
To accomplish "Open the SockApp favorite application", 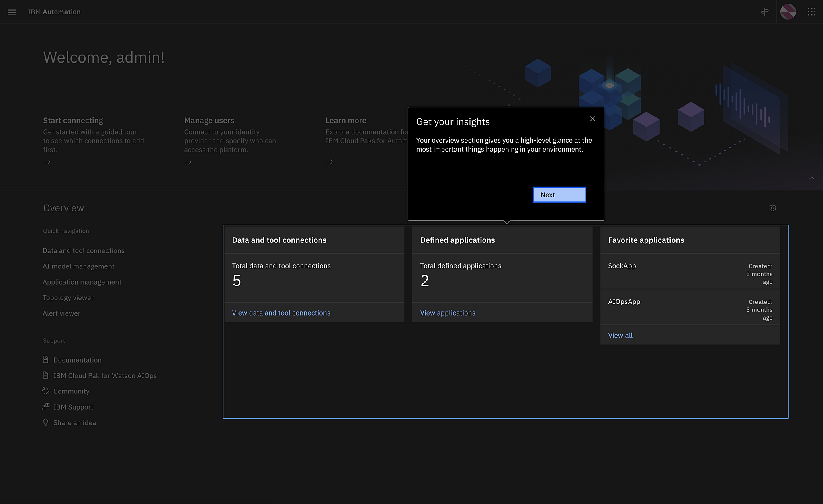I will point(622,266).
